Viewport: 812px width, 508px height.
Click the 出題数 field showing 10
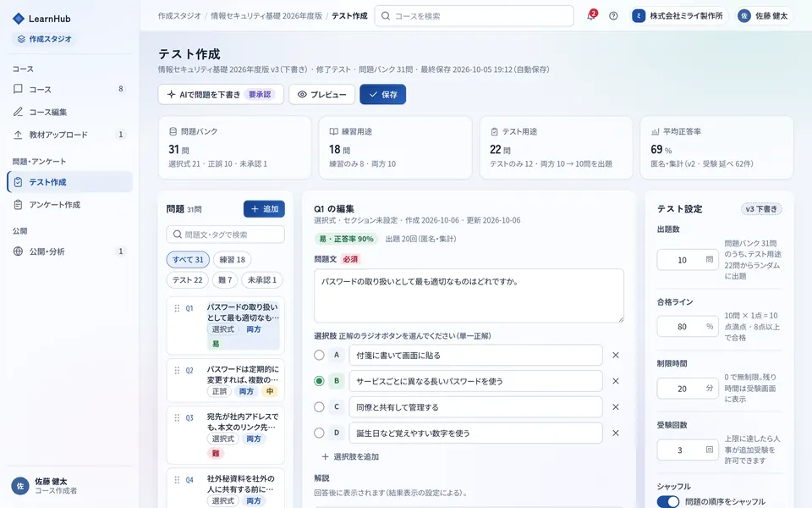pyautogui.click(x=687, y=260)
